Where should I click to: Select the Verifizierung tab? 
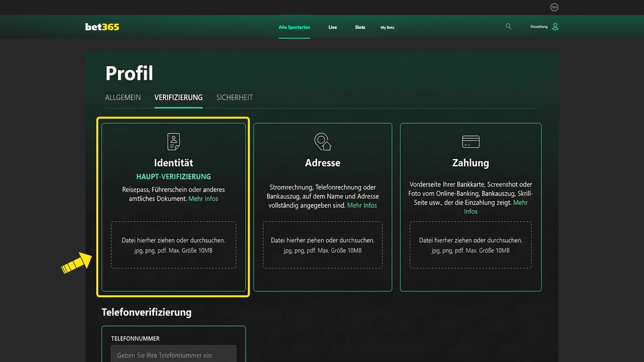(x=178, y=98)
